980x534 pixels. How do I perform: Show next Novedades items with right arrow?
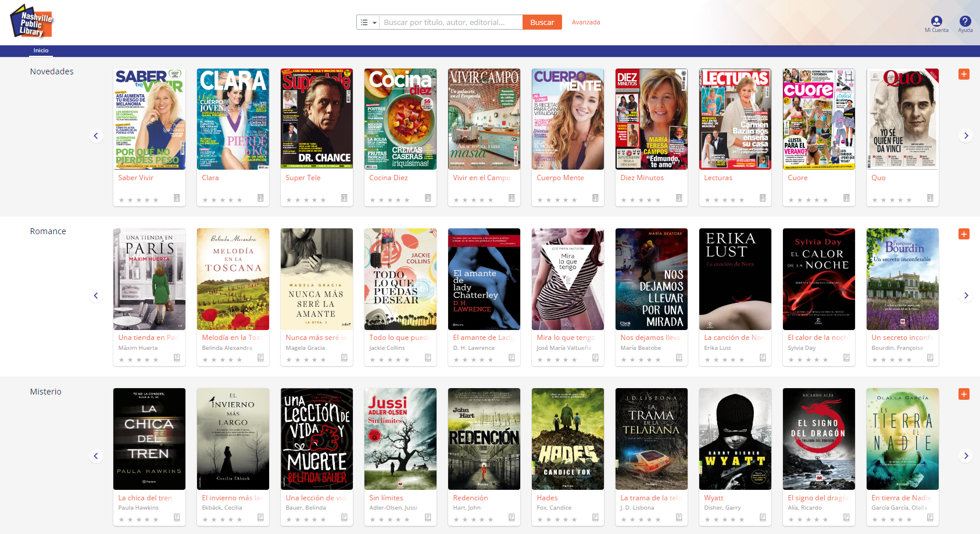tap(966, 136)
